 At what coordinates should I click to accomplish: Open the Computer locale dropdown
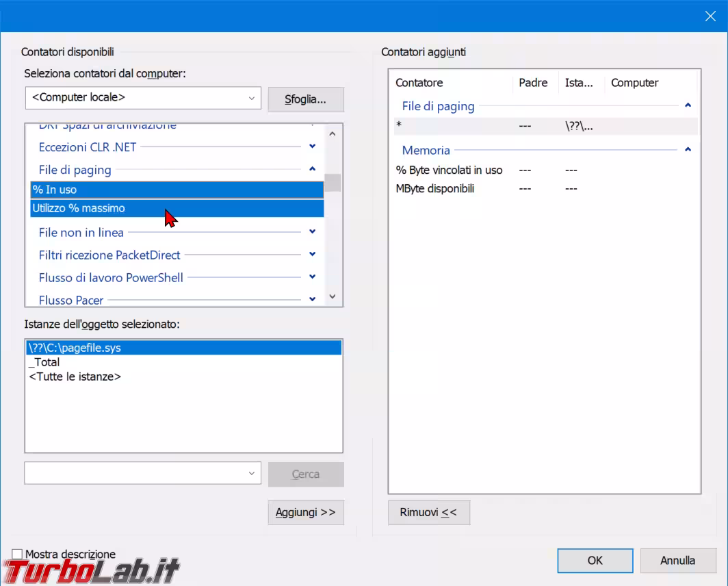pyautogui.click(x=251, y=98)
